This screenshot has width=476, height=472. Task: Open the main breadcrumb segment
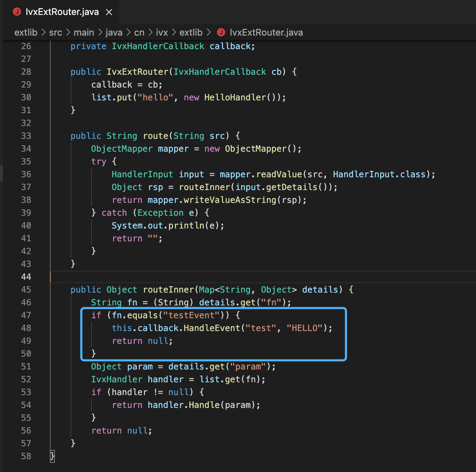tap(84, 32)
